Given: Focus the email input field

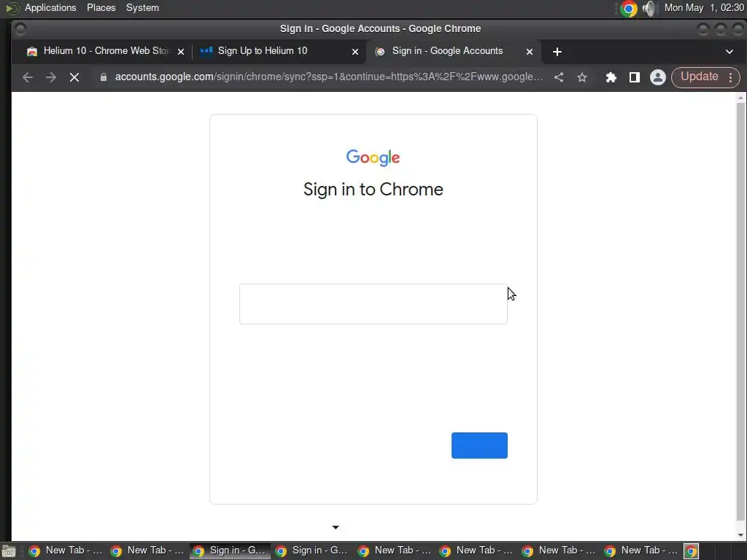Looking at the screenshot, I should coord(373,304).
